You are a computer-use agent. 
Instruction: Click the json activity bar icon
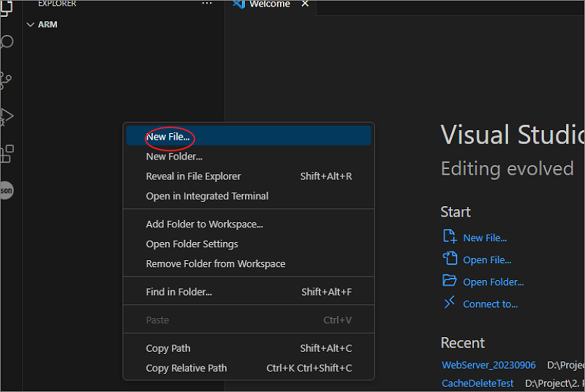[6, 191]
